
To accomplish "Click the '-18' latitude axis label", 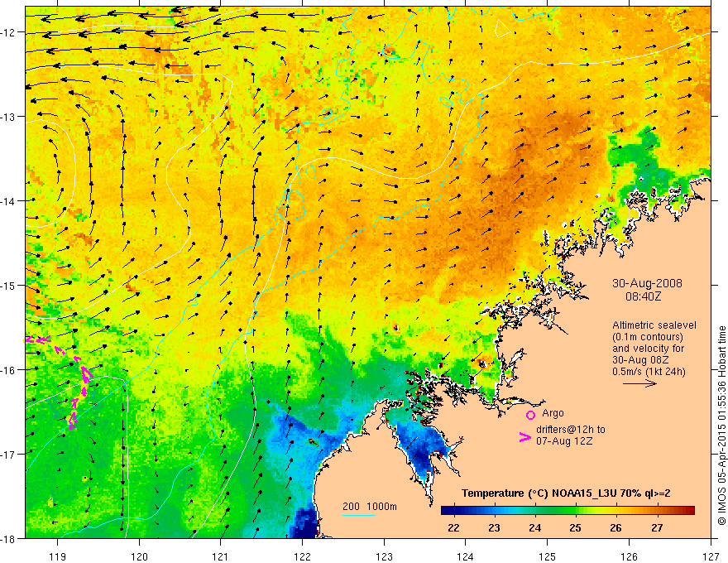I will 8,539.
